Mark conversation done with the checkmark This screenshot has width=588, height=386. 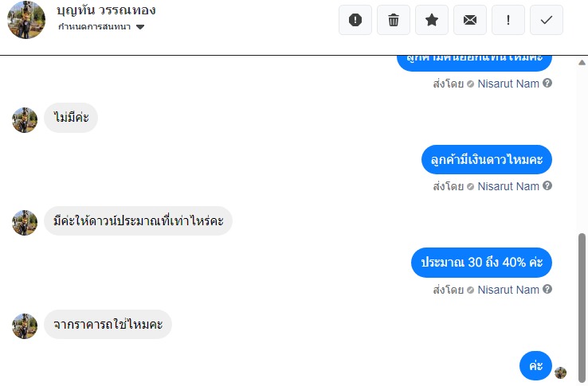547,21
